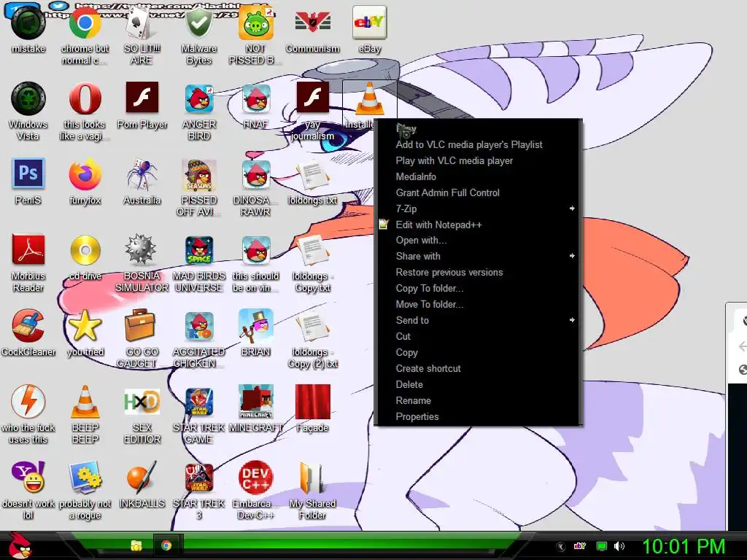Select the Photoshop Ps icon
The width and height of the screenshot is (747, 560).
[28, 174]
